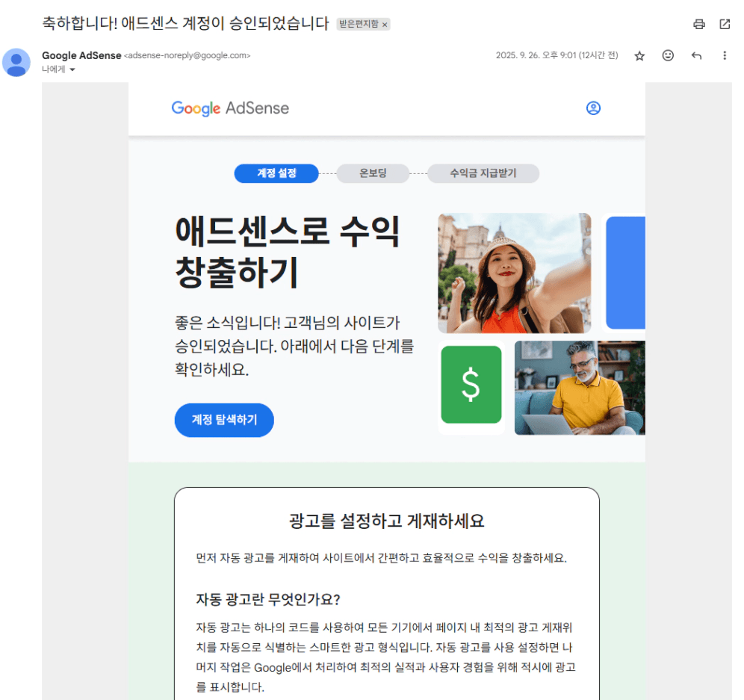The height and width of the screenshot is (700, 744).
Task: Reply using the arrow icon
Action: [x=696, y=55]
